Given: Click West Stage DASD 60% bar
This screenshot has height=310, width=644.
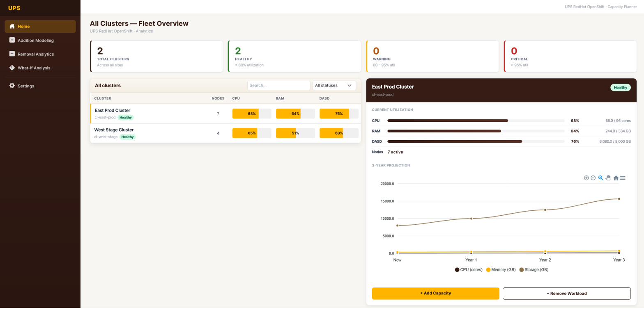Looking at the screenshot, I should coord(339,133).
